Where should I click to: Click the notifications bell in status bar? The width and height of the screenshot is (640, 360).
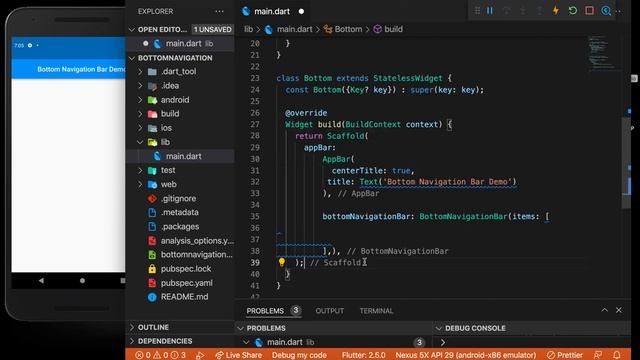617,355
